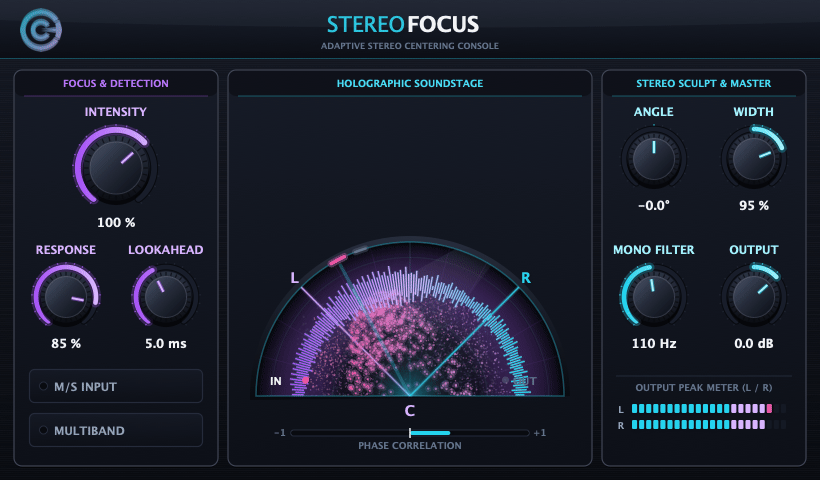Click the L output peak meter
The height and width of the screenshot is (480, 820).
tap(708, 408)
